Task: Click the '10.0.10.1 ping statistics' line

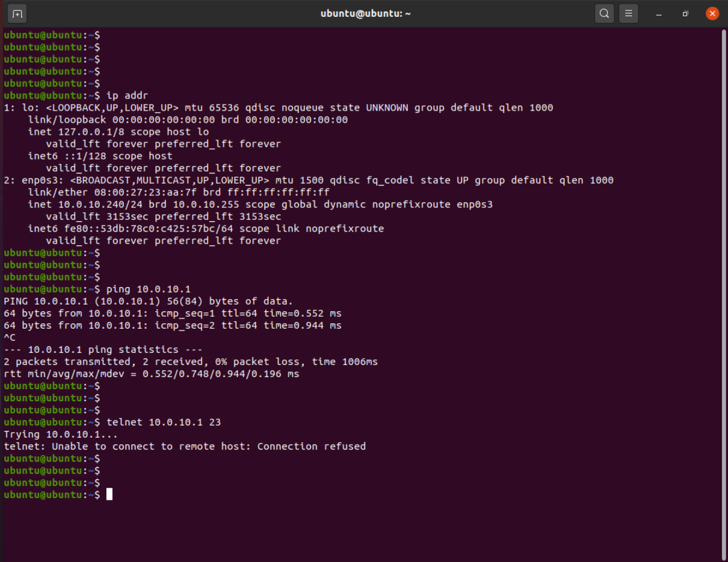Action: [103, 349]
